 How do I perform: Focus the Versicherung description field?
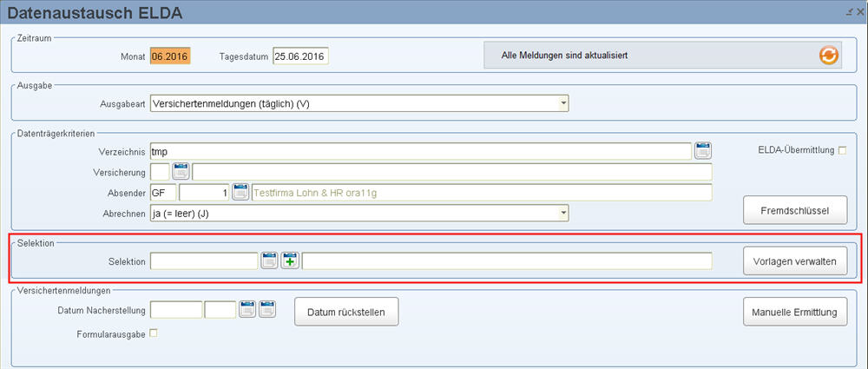click(451, 172)
